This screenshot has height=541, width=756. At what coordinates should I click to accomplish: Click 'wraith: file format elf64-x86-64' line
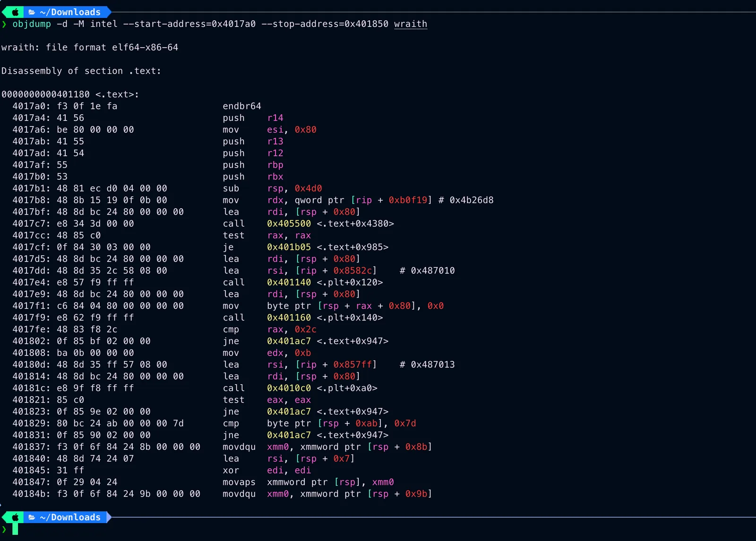pos(90,47)
